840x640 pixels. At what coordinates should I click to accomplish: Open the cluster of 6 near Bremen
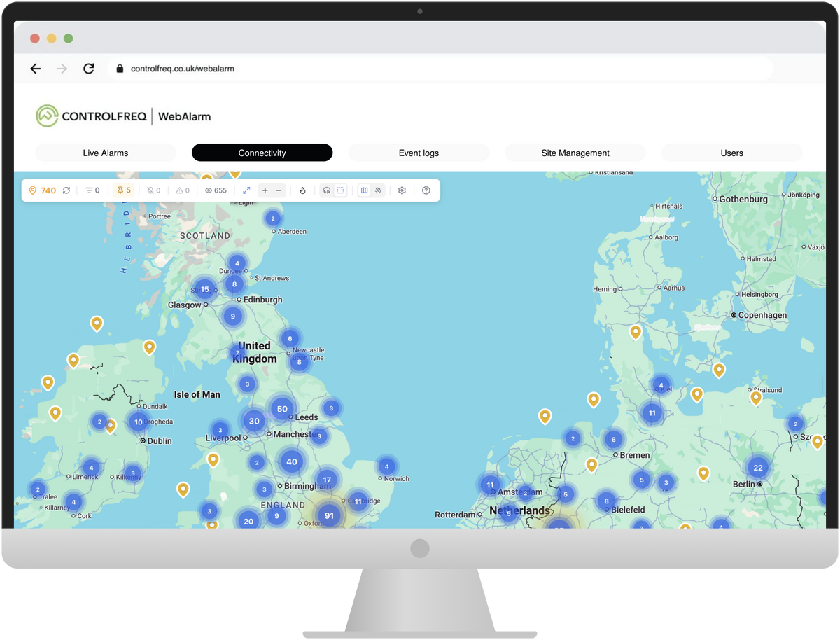pyautogui.click(x=613, y=440)
